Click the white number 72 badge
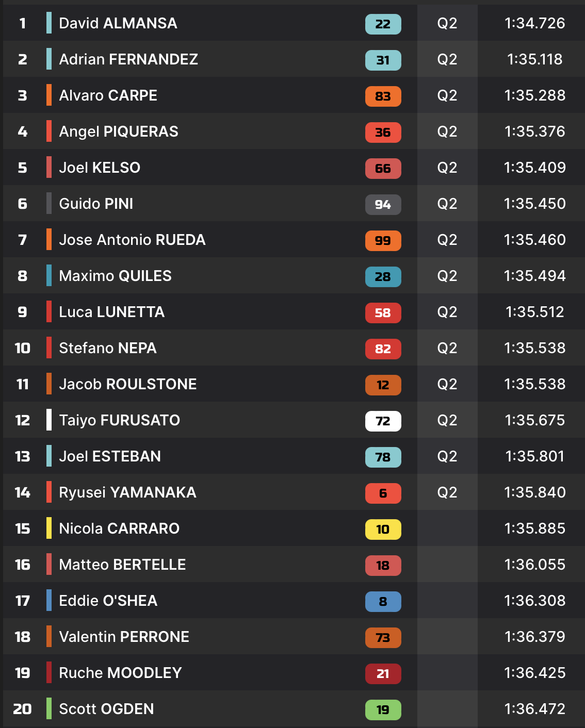Screen dimensions: 585x728 point(383,421)
